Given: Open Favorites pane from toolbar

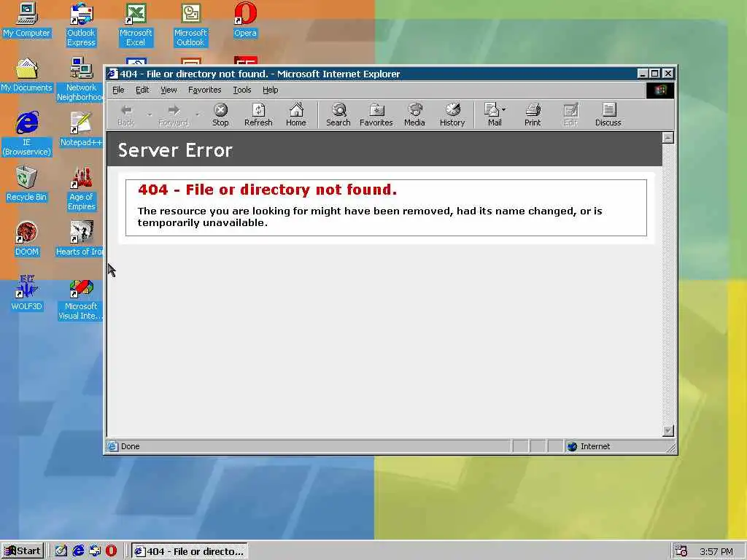Looking at the screenshot, I should pyautogui.click(x=376, y=114).
